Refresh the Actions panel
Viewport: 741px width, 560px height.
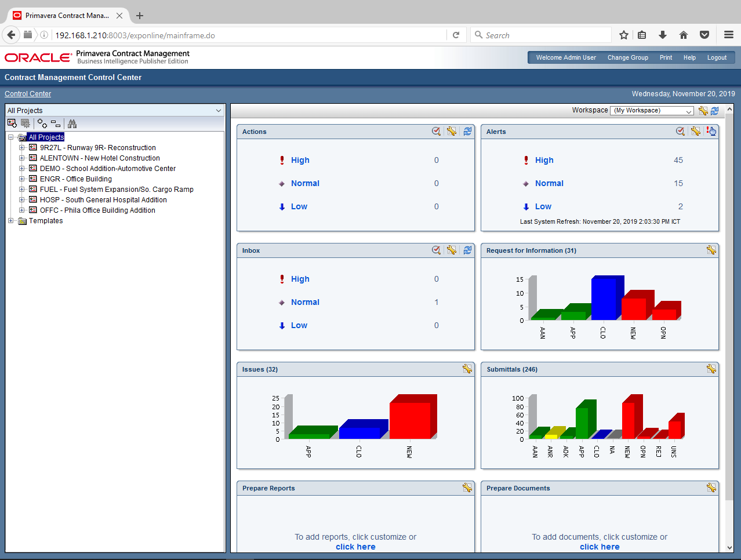pyautogui.click(x=467, y=131)
